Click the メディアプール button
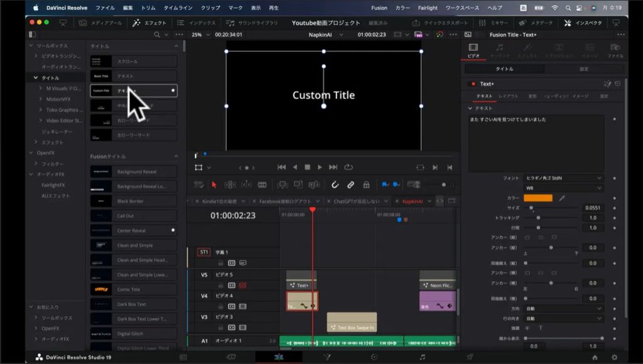This screenshot has height=364, width=643. [x=100, y=23]
